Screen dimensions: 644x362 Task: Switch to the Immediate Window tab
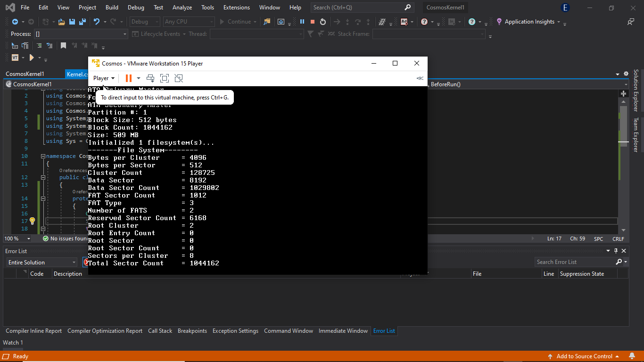click(x=343, y=330)
